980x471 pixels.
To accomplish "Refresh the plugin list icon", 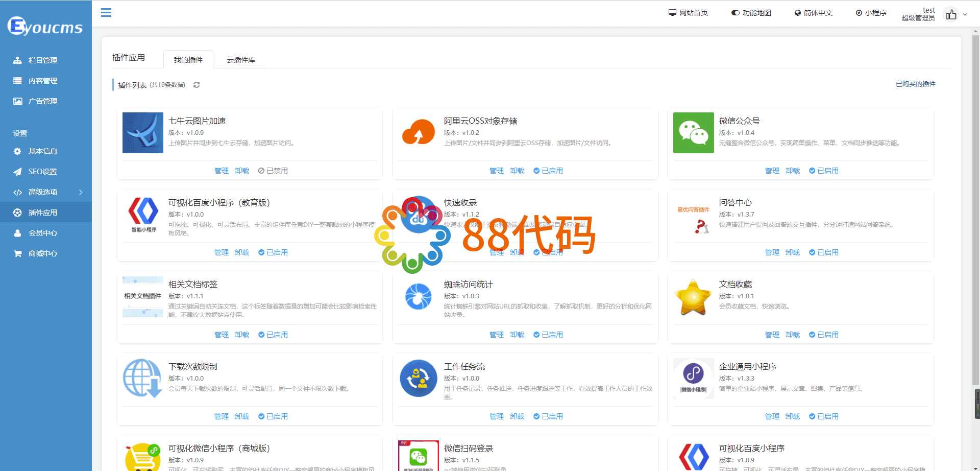I will [x=197, y=85].
